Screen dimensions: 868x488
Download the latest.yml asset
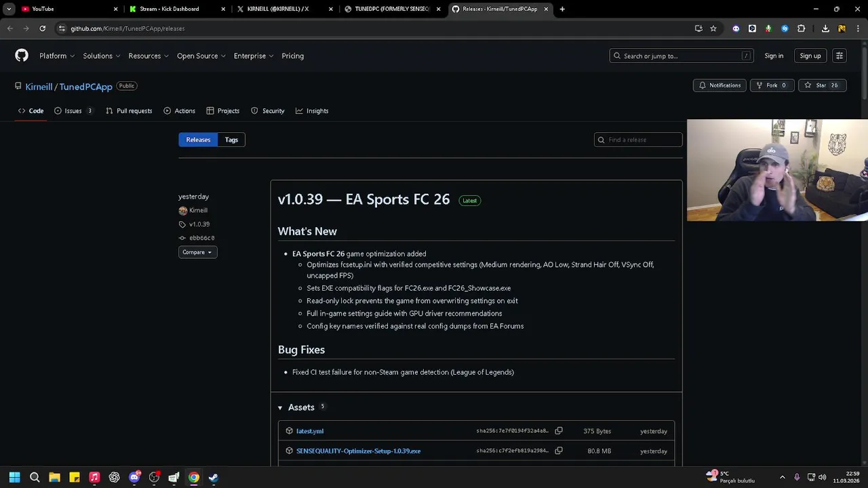[x=310, y=431]
